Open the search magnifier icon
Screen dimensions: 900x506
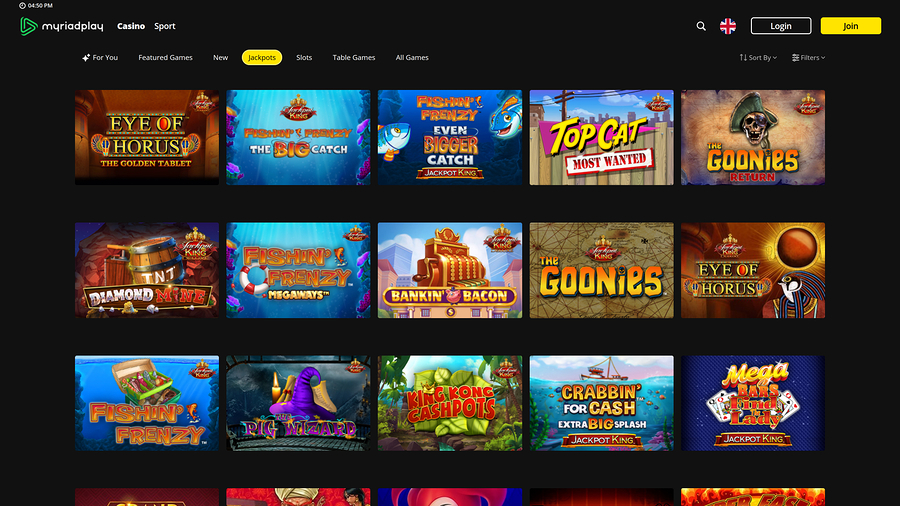(x=701, y=26)
